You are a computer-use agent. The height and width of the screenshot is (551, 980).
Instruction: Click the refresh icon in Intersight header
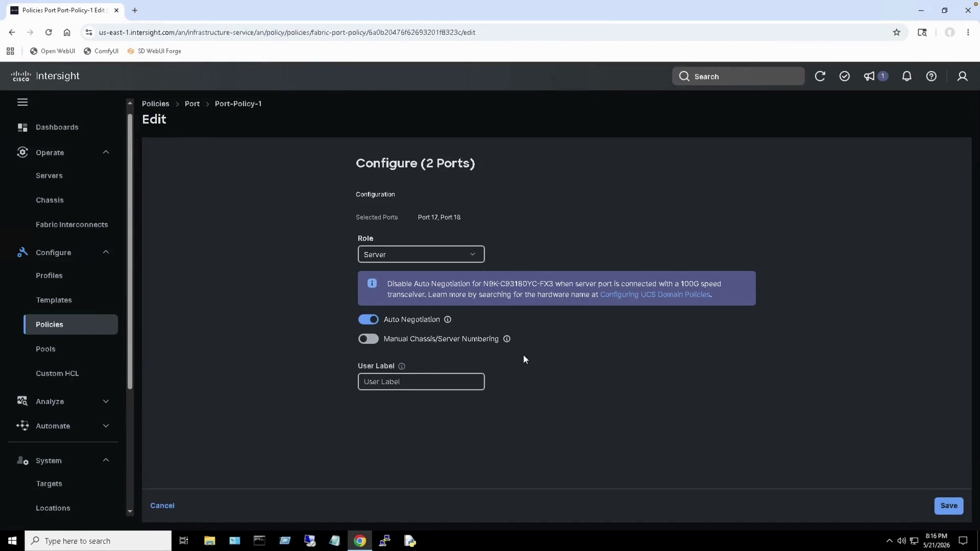point(820,77)
